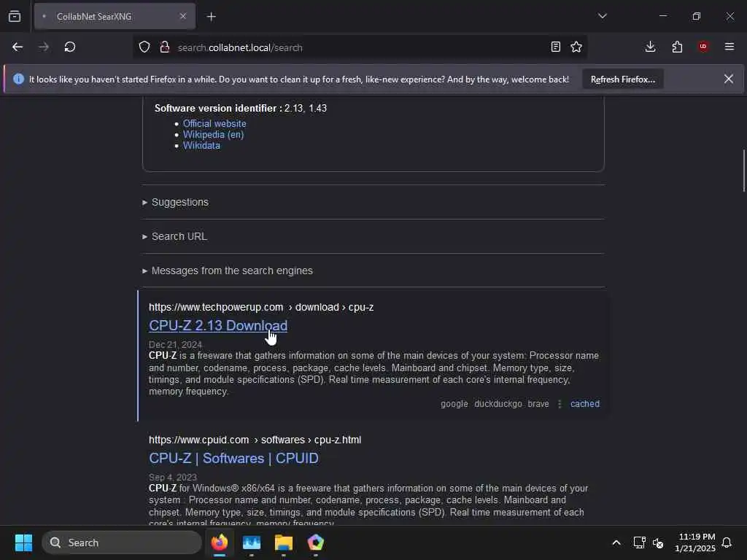Image resolution: width=747 pixels, height=560 pixels.
Task: Open muted volume tray icon
Action: tap(658, 542)
